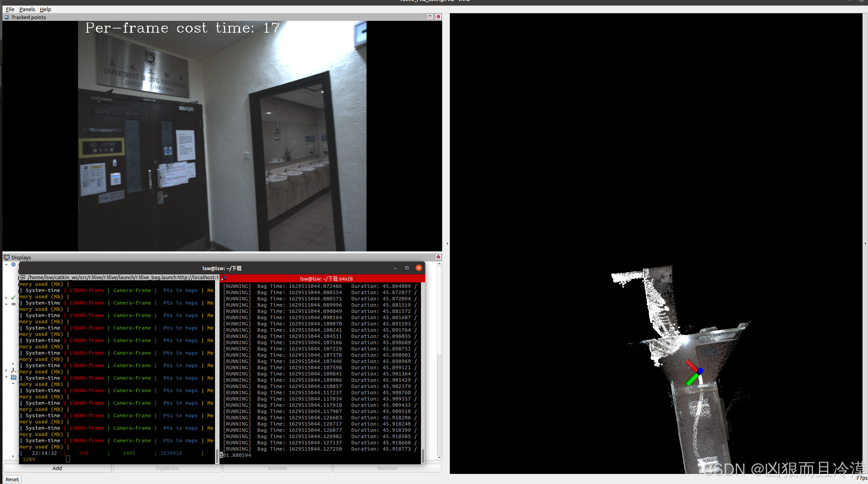868x484 pixels.
Task: Click the Reset button
Action: click(x=12, y=479)
